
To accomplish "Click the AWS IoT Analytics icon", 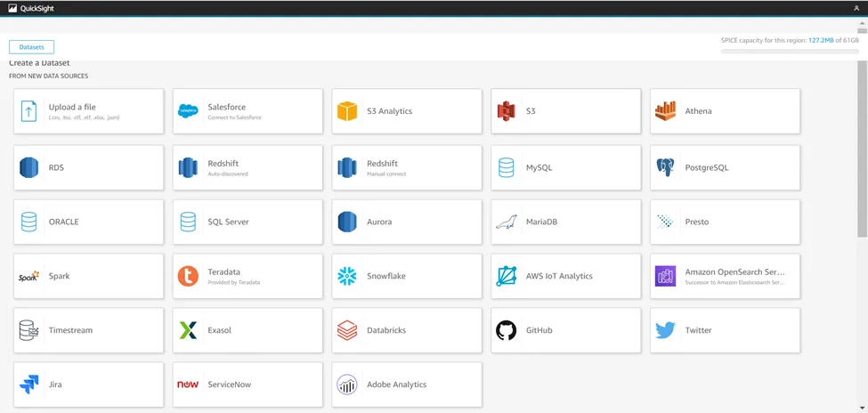I will point(506,276).
